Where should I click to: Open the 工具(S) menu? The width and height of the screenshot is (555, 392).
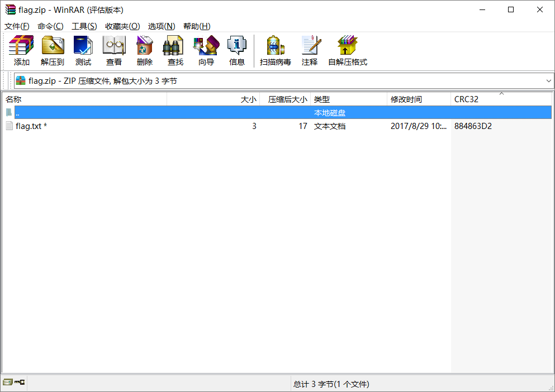(84, 26)
